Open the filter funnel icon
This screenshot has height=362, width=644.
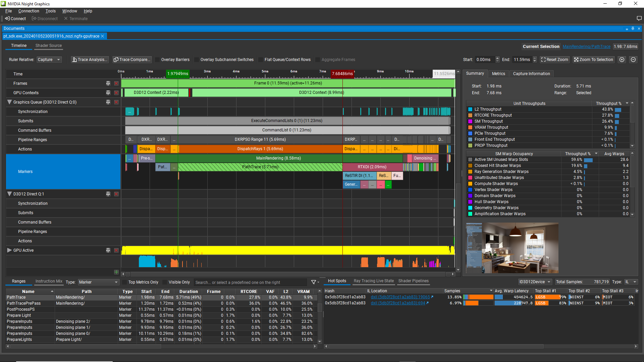click(x=314, y=282)
